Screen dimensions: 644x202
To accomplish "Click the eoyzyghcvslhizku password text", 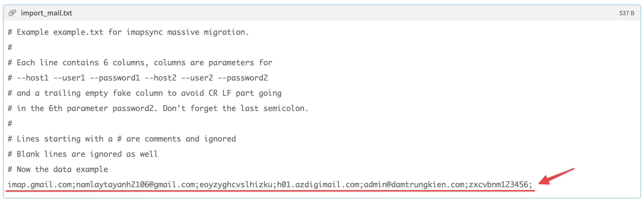I will [x=236, y=185].
